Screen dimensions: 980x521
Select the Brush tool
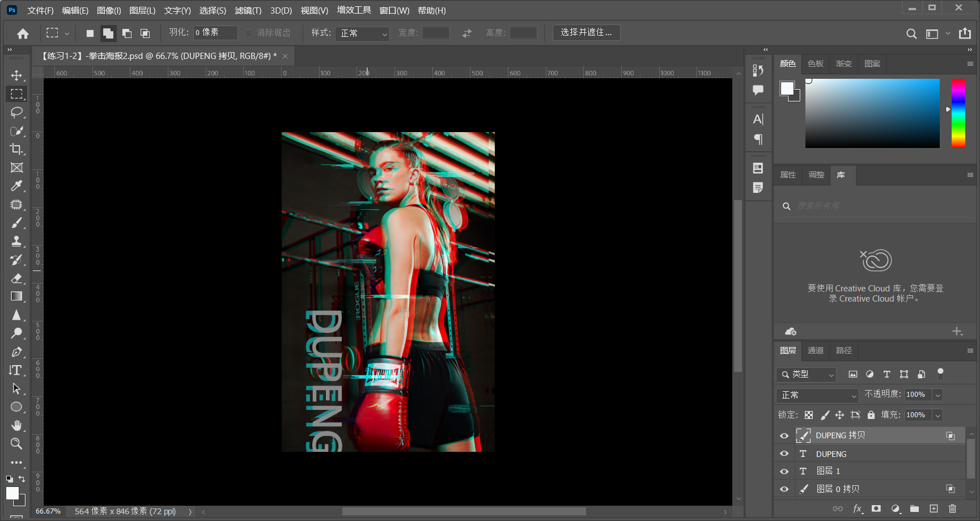(x=16, y=223)
